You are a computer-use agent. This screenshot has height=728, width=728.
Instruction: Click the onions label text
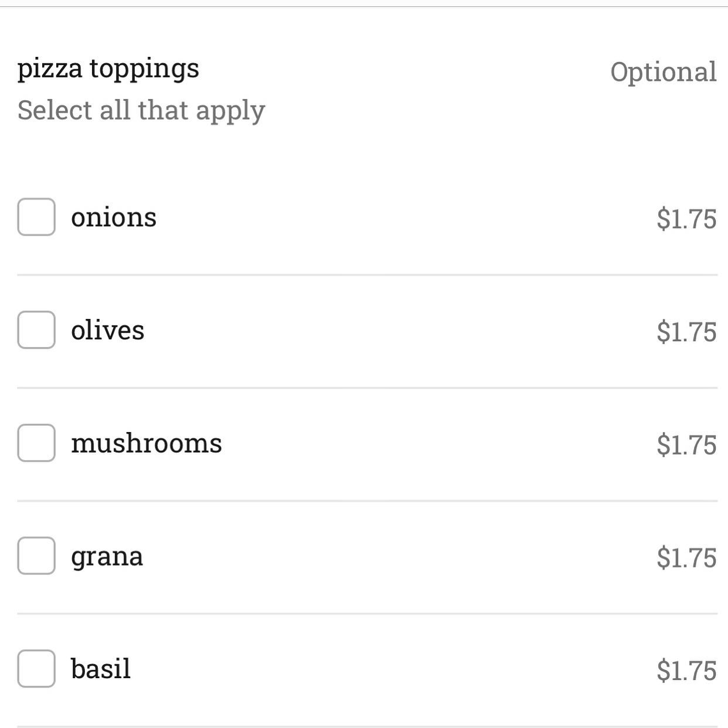(x=114, y=218)
